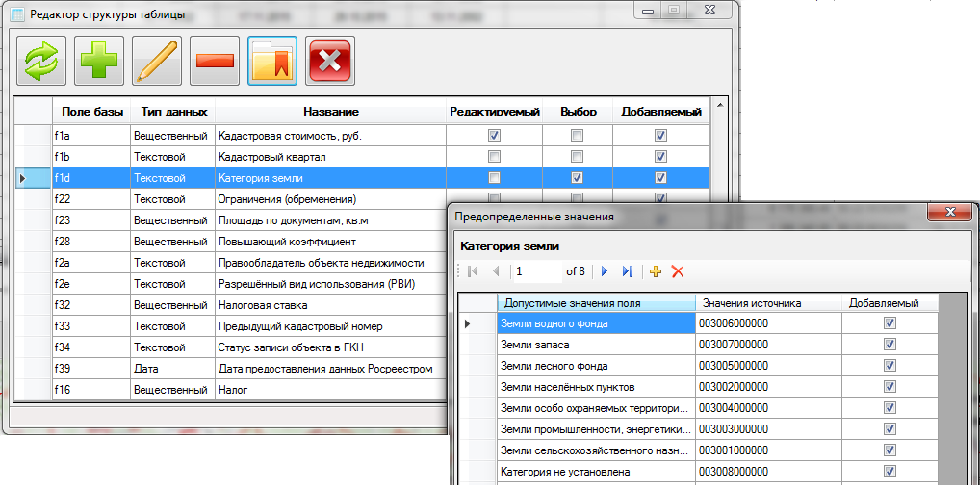Go to next record in navigator
This screenshot has height=489, width=980.
(x=605, y=271)
